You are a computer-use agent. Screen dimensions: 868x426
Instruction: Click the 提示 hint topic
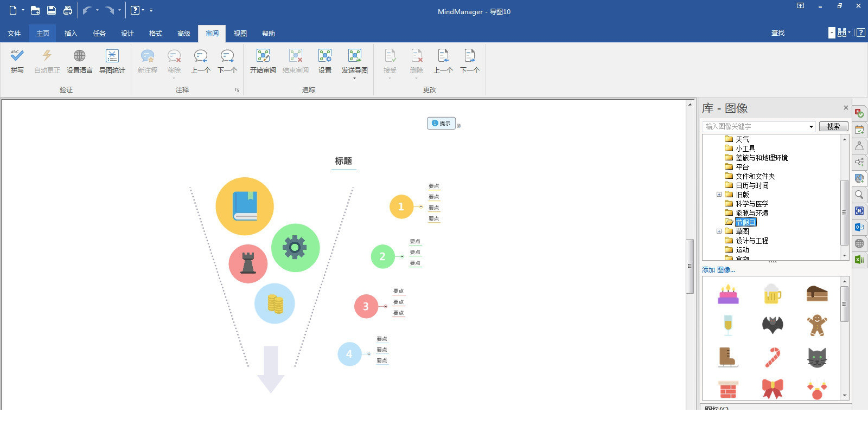point(441,124)
